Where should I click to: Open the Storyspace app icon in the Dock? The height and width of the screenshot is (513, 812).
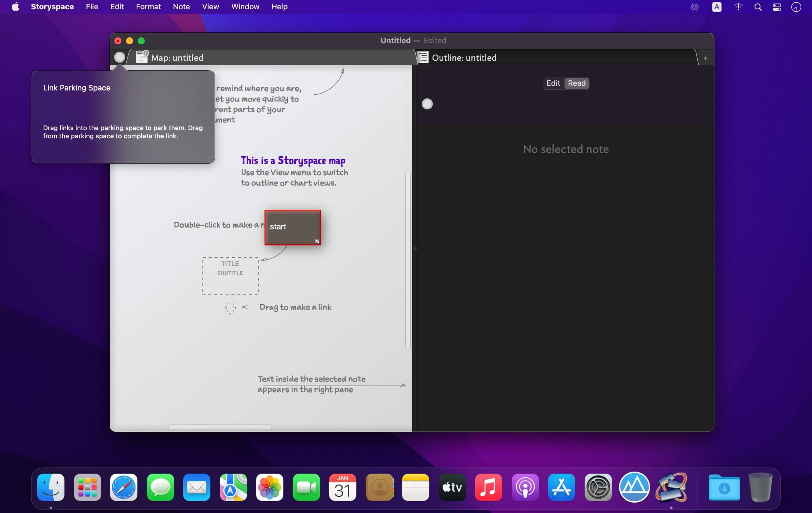[x=671, y=487]
